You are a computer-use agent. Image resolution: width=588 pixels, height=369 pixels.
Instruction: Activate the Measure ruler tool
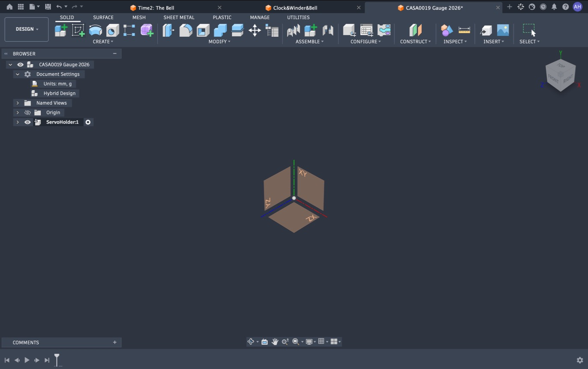(464, 30)
